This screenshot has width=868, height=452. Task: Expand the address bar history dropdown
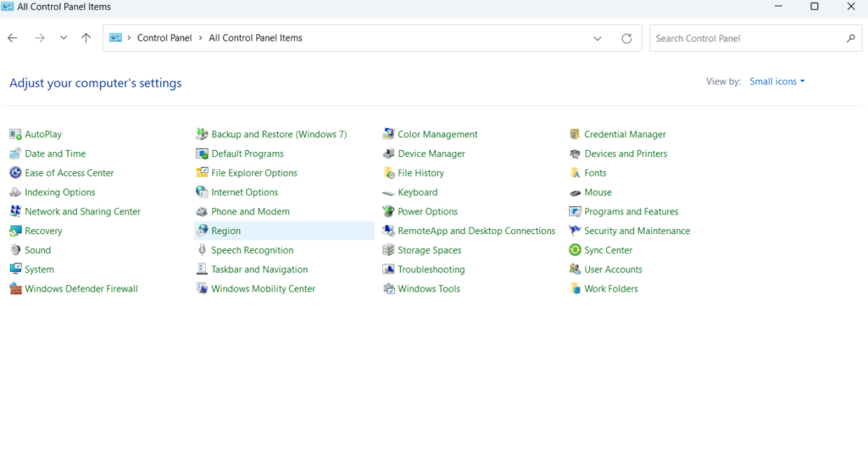598,38
